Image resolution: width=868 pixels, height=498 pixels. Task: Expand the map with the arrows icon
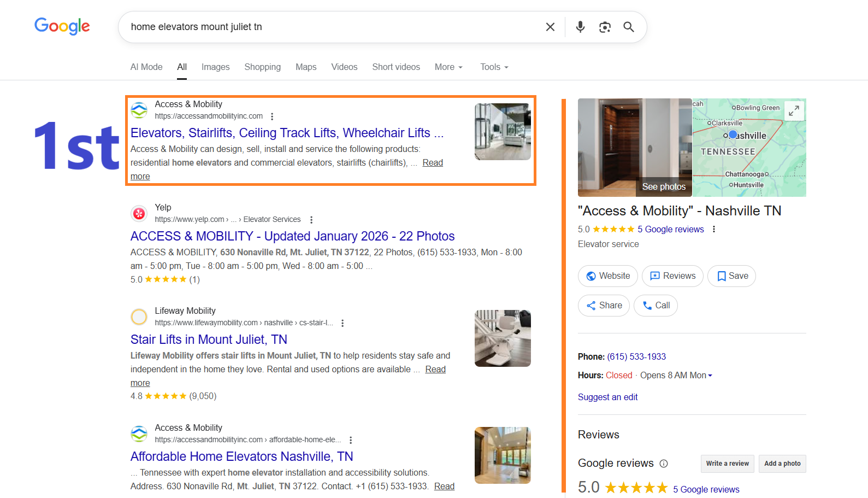pos(794,111)
